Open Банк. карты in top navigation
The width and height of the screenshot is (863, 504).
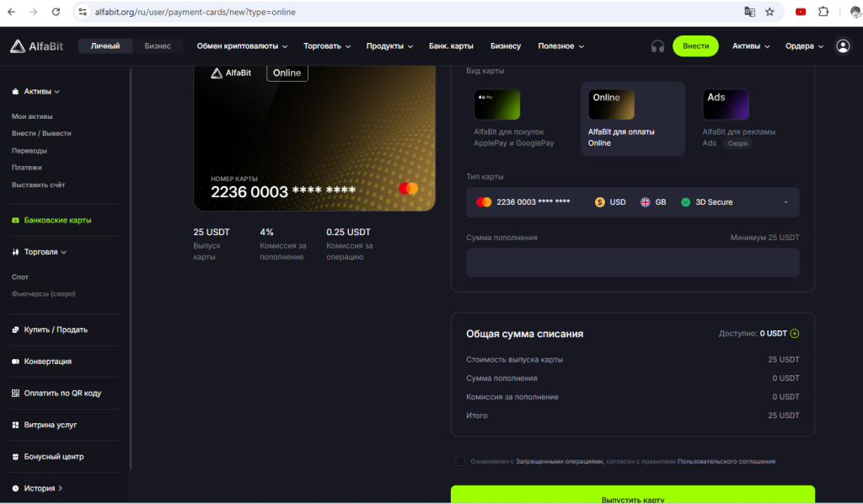coord(451,46)
